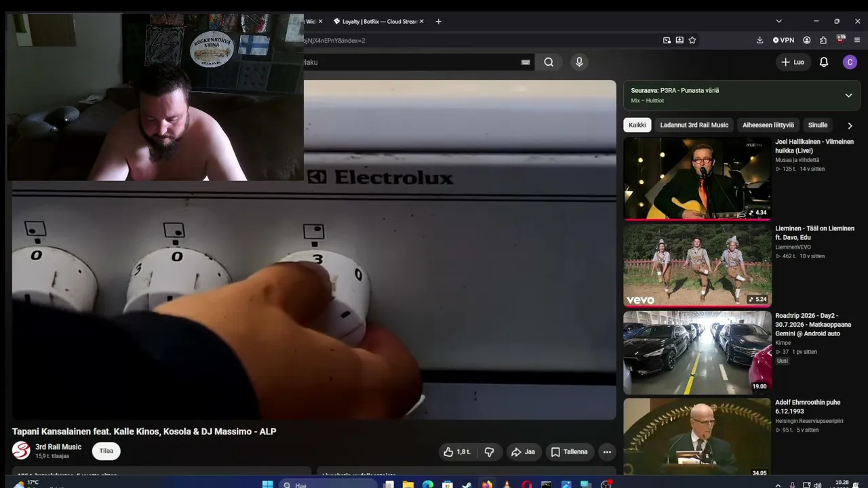Image resolution: width=868 pixels, height=488 pixels.
Task: Click channel name 'LieminenVEVO'
Action: (x=793, y=247)
